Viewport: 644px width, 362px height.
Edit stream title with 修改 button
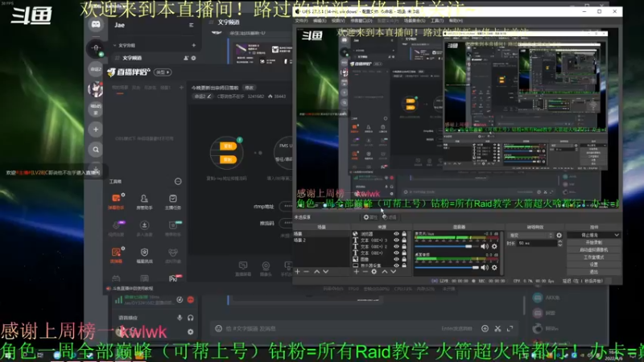250,88
